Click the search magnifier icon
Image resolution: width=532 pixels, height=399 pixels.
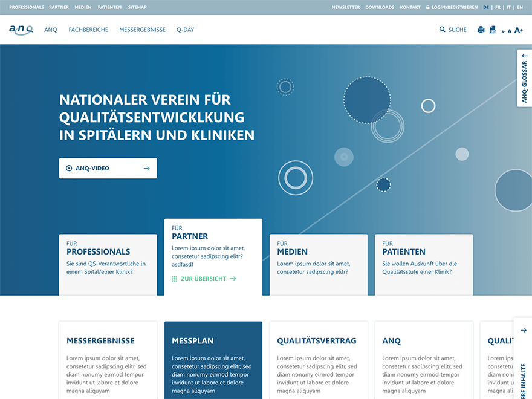pos(442,30)
